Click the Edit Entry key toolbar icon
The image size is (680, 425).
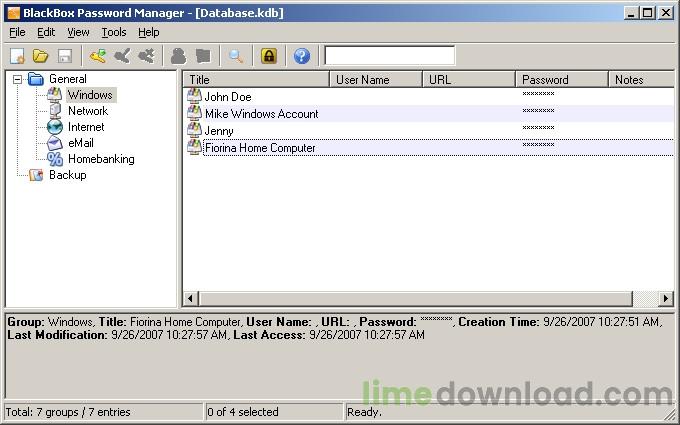pos(122,56)
